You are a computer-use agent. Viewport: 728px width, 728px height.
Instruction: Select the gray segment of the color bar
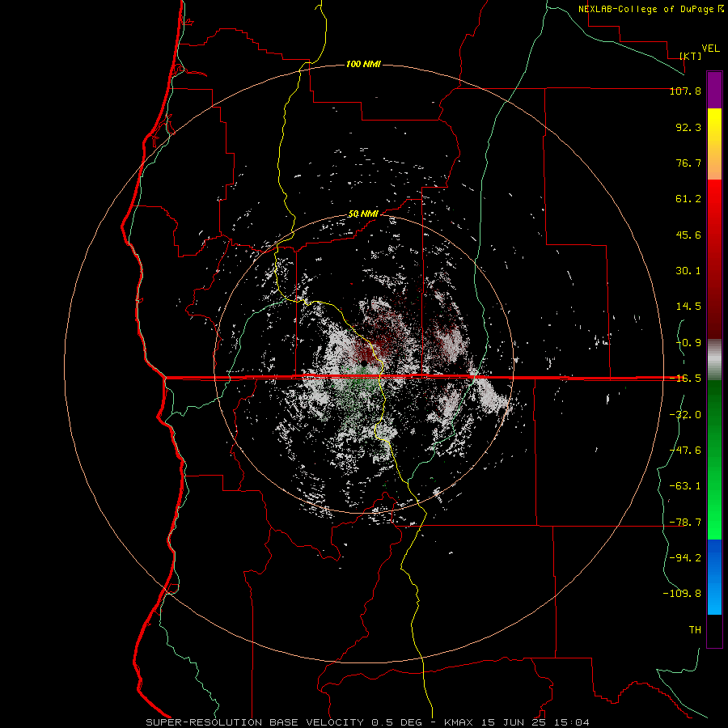coord(714,360)
